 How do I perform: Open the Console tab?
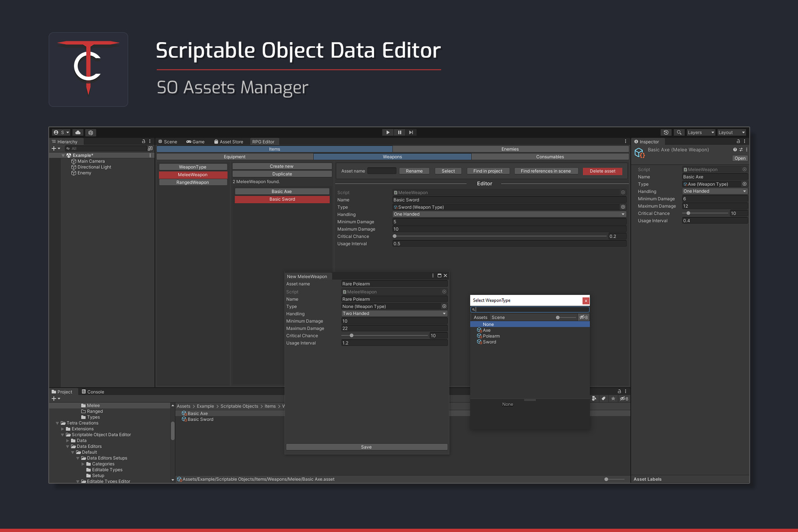point(93,392)
